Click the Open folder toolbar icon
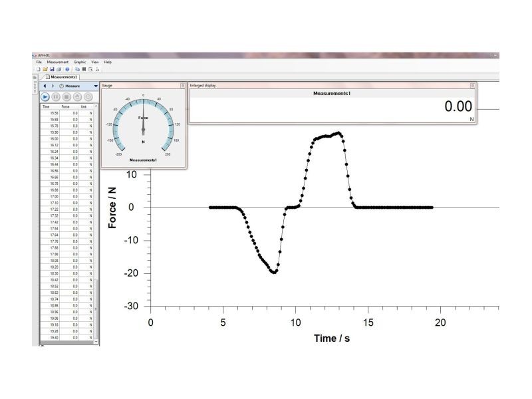 click(x=45, y=68)
